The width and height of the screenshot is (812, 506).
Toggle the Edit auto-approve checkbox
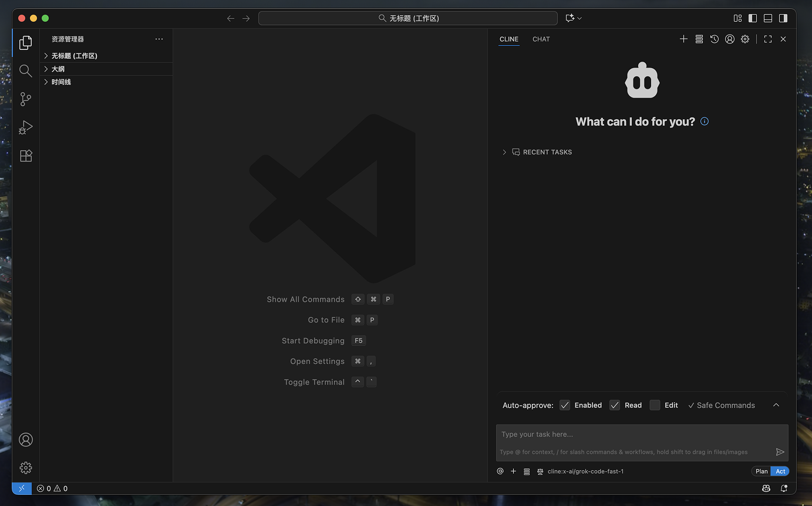pos(655,405)
